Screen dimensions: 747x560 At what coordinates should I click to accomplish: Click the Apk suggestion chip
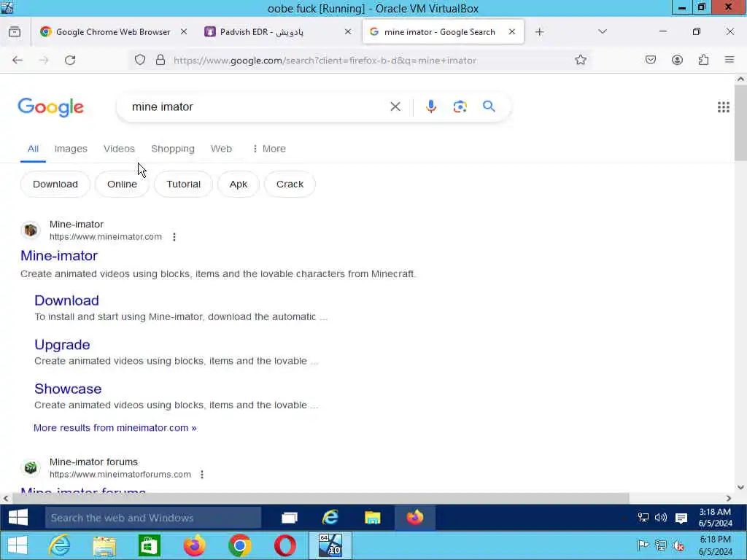[x=239, y=184]
